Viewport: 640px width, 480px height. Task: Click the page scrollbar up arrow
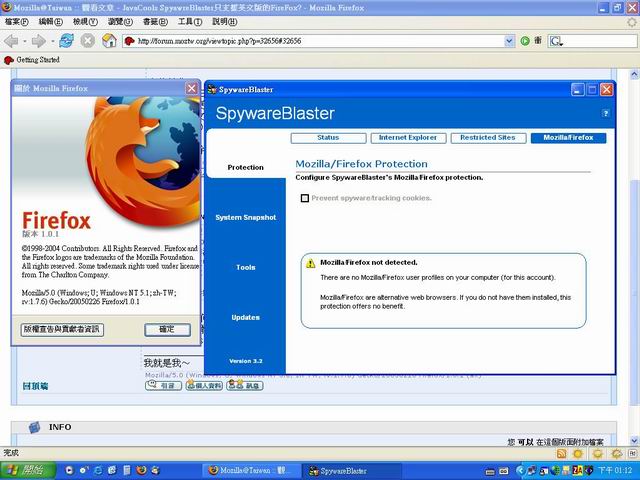(634, 74)
